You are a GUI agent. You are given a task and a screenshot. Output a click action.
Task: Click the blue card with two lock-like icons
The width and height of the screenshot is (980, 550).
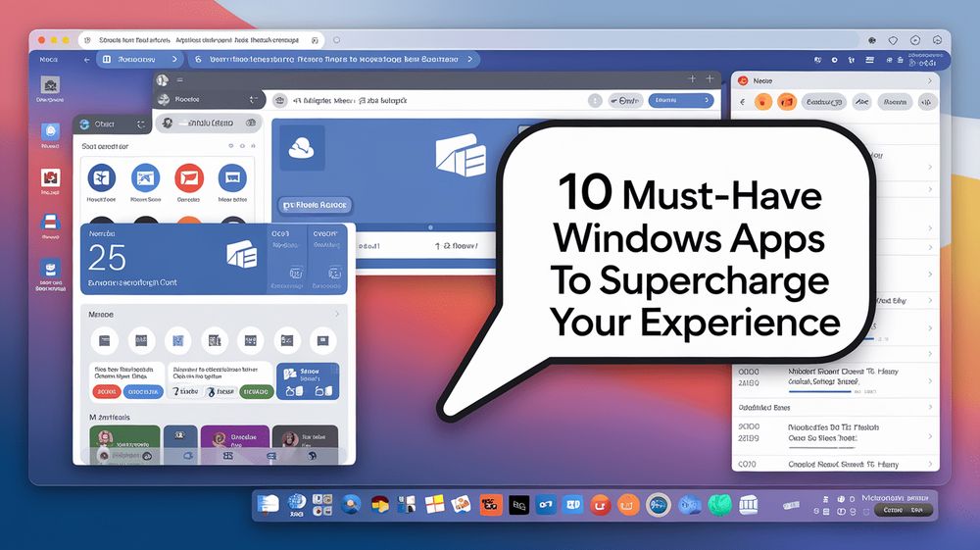(308, 383)
